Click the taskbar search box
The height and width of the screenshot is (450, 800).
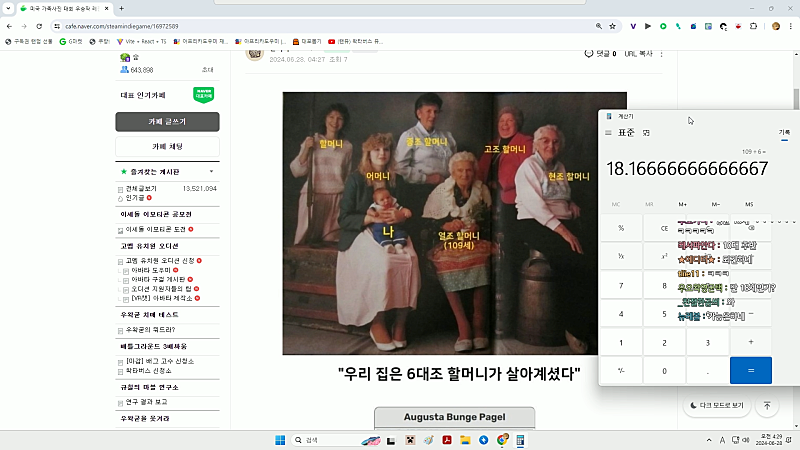(x=330, y=440)
